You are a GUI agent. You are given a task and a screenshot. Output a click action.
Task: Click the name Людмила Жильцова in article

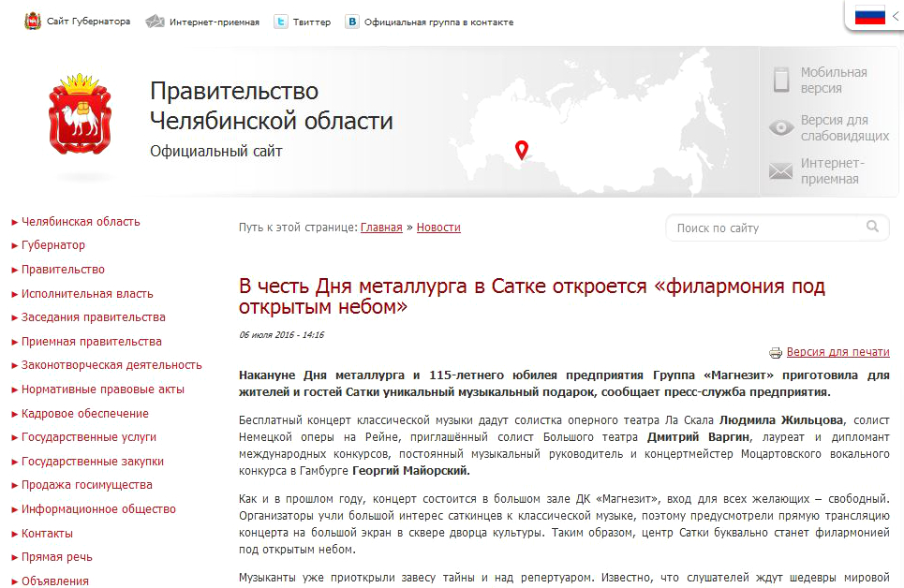coord(781,420)
